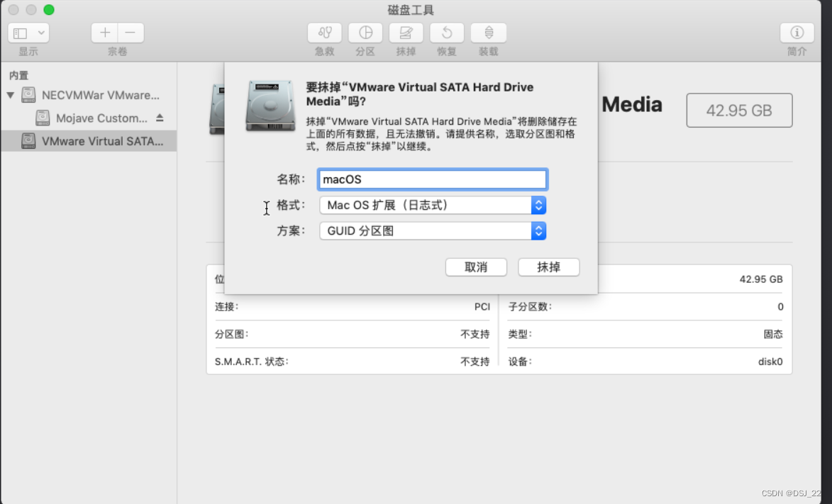Click the 42.95 GB capacity box
The width and height of the screenshot is (832, 504).
tap(739, 111)
